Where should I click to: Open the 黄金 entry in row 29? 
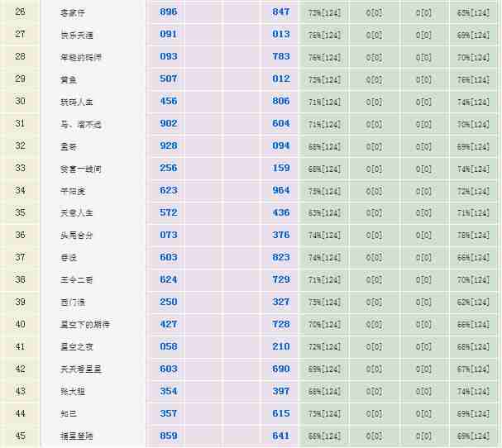[x=68, y=79]
